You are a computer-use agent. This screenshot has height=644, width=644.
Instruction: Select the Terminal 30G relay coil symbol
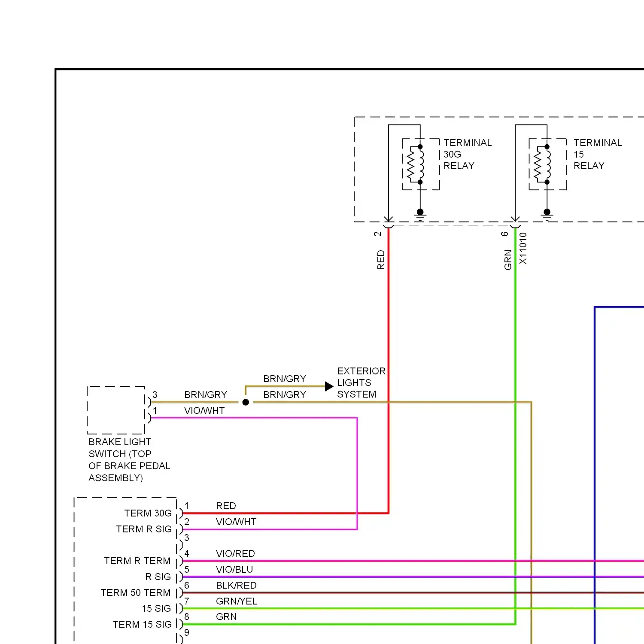click(x=421, y=164)
